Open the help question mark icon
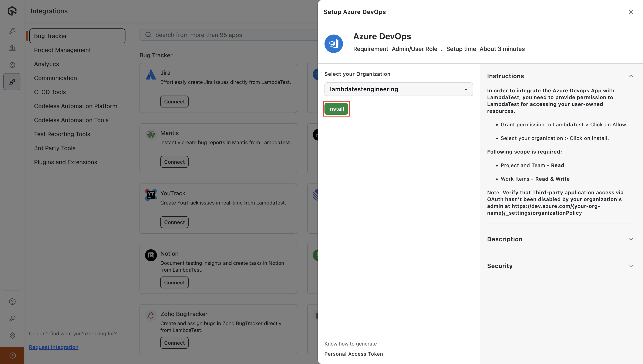This screenshot has height=364, width=643. (x=12, y=302)
